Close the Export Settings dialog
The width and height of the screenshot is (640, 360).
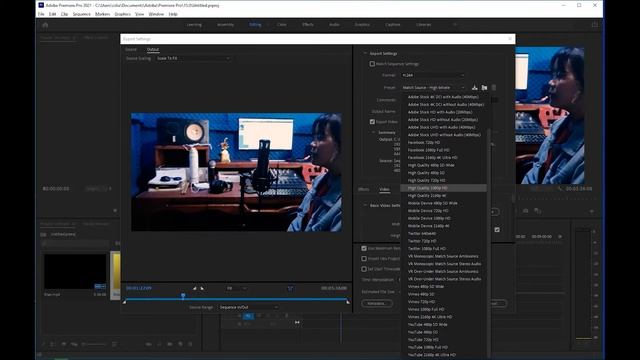(510, 39)
